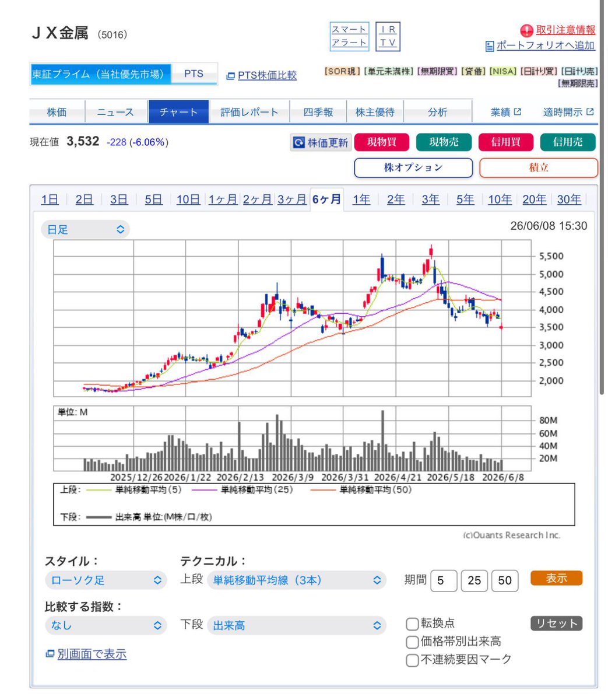This screenshot has width=608, height=700.
Task: Set chart range to 1日
Action: point(50,199)
